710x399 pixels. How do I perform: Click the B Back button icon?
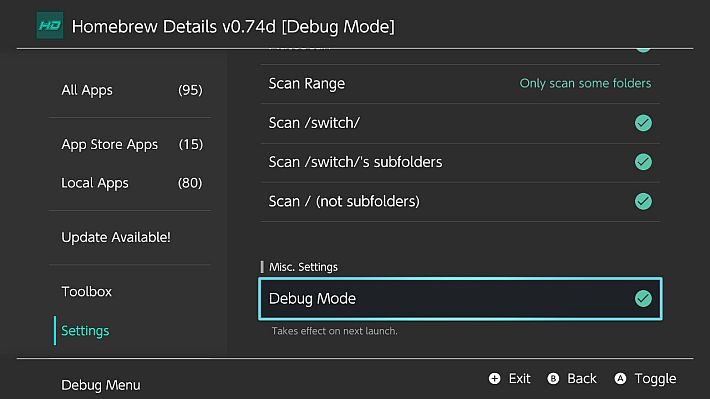[553, 379]
